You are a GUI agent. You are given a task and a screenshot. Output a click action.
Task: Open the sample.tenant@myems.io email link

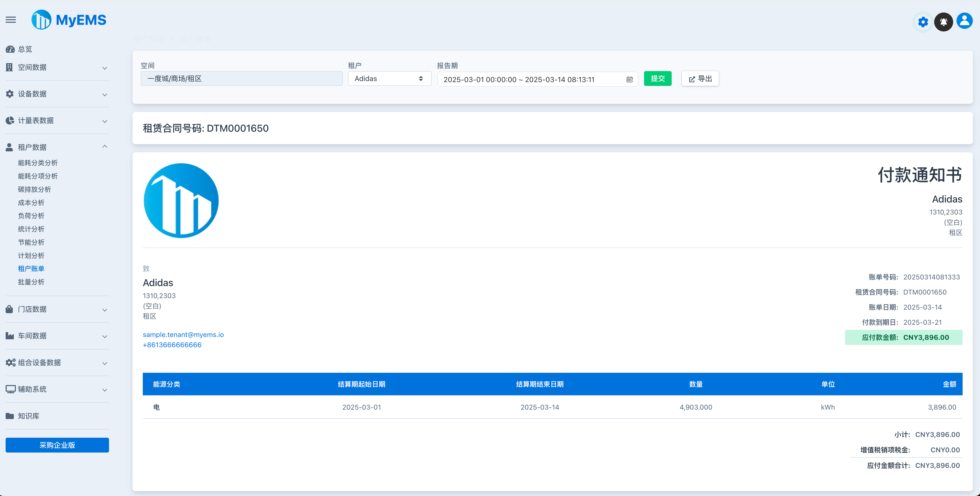(x=183, y=335)
